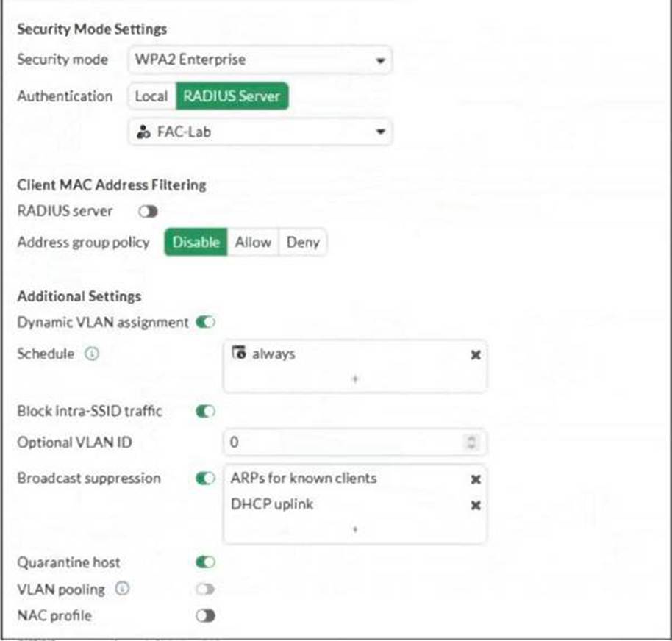672x641 pixels.
Task: Click the VLAN pooling info icon
Action: (123, 589)
